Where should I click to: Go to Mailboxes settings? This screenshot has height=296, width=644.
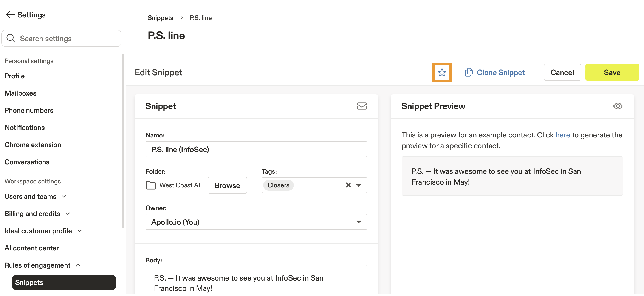coord(20,93)
